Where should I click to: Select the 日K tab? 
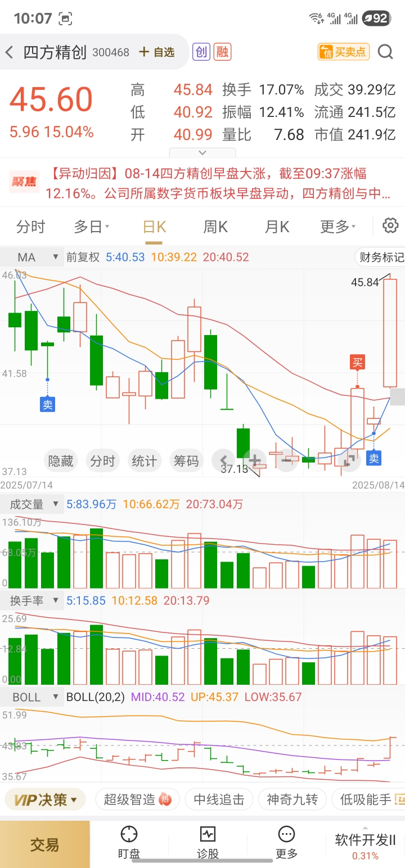tap(154, 227)
